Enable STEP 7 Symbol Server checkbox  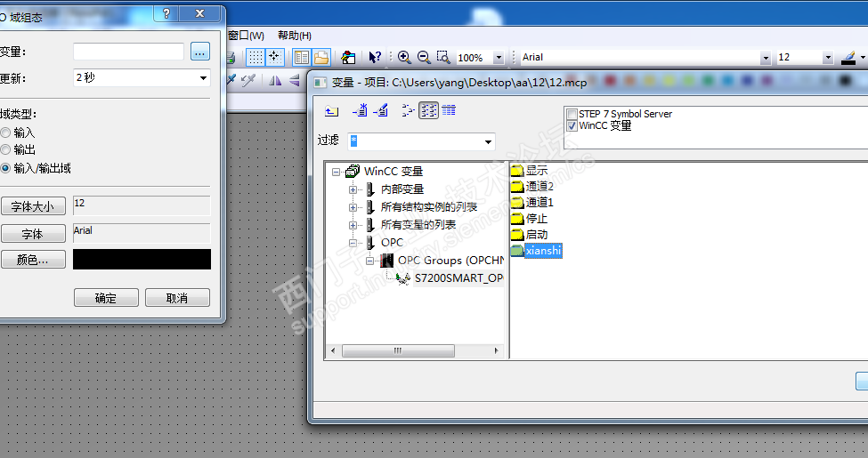pos(572,114)
